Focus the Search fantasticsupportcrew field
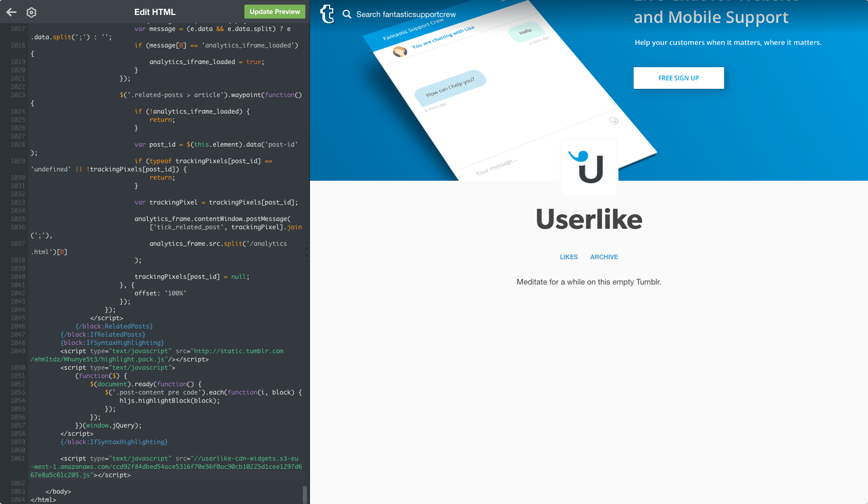 (406, 14)
